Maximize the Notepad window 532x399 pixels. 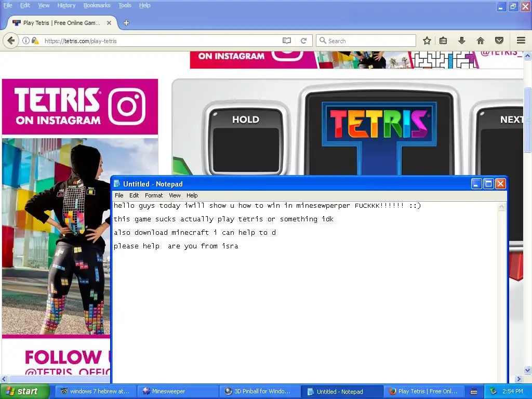pyautogui.click(x=488, y=184)
